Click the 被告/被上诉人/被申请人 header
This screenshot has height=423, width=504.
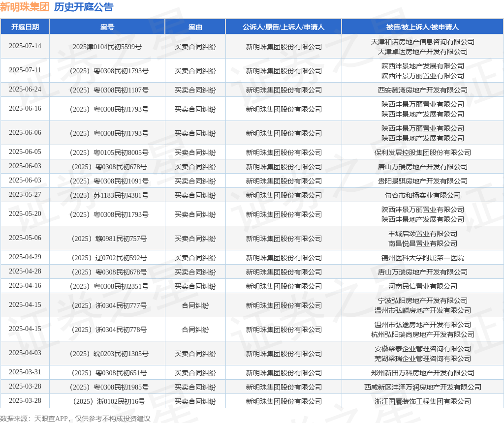pos(422,27)
